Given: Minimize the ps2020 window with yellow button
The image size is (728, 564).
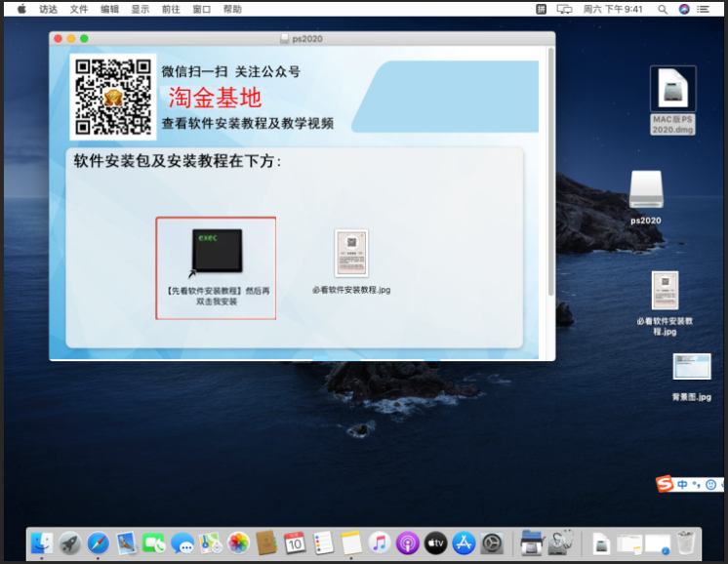Looking at the screenshot, I should click(x=71, y=38).
